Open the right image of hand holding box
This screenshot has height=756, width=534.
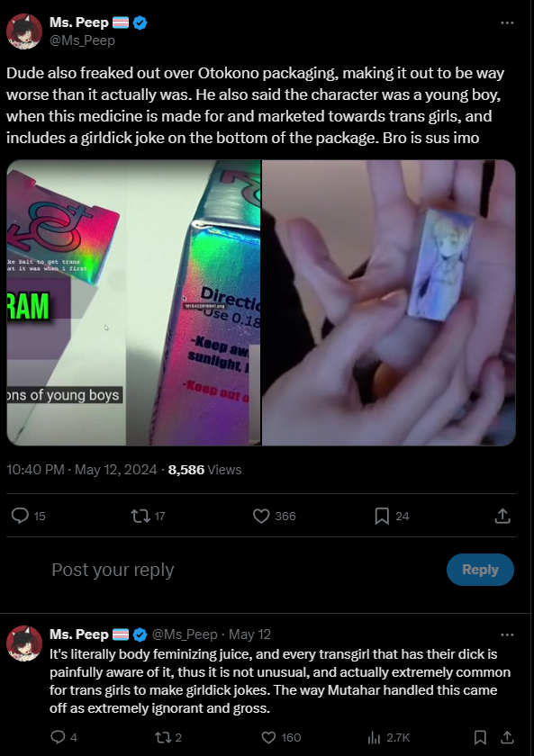point(389,302)
